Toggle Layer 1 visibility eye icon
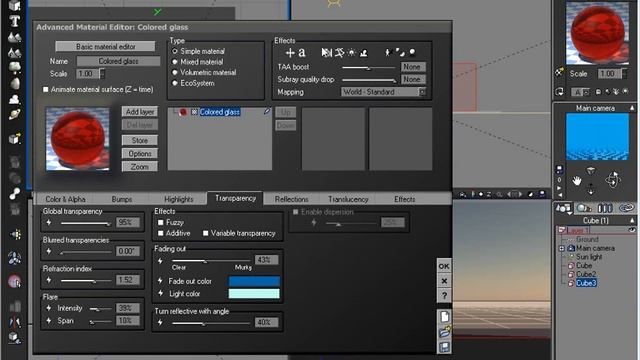Image resolution: width=640 pixels, height=360 pixels. tap(632, 230)
